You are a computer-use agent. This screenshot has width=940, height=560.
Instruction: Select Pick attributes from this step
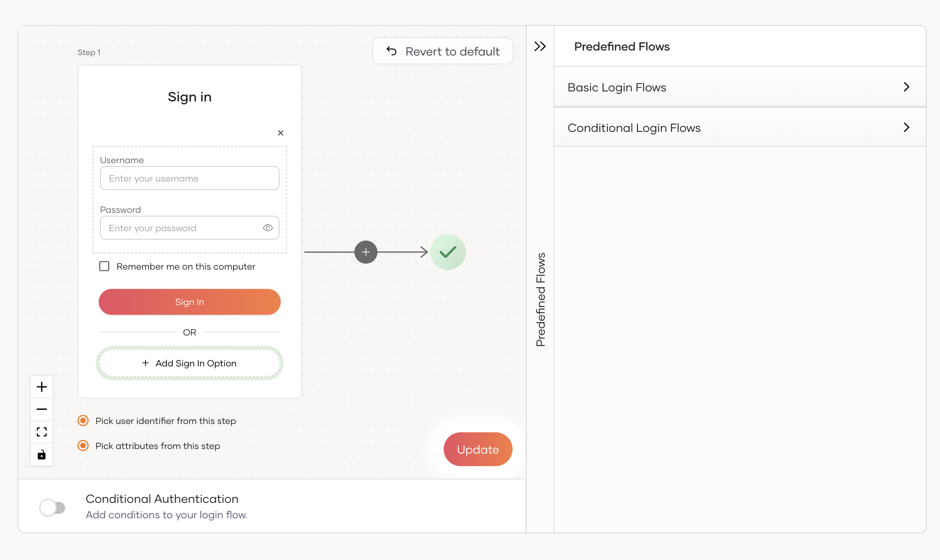(83, 446)
